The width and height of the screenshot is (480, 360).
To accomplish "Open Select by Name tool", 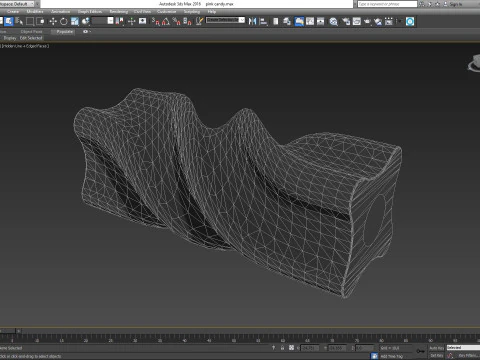I will pyautogui.click(x=19, y=22).
